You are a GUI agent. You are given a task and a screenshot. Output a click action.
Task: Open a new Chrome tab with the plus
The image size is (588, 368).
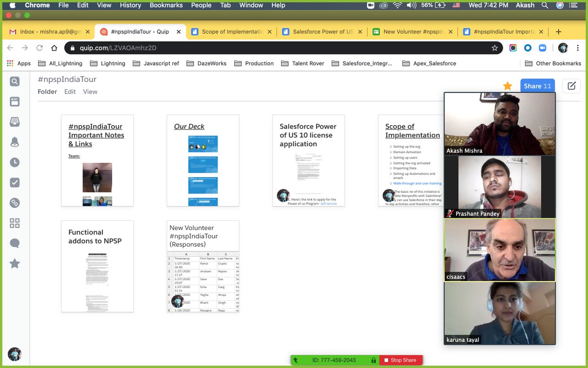(558, 31)
